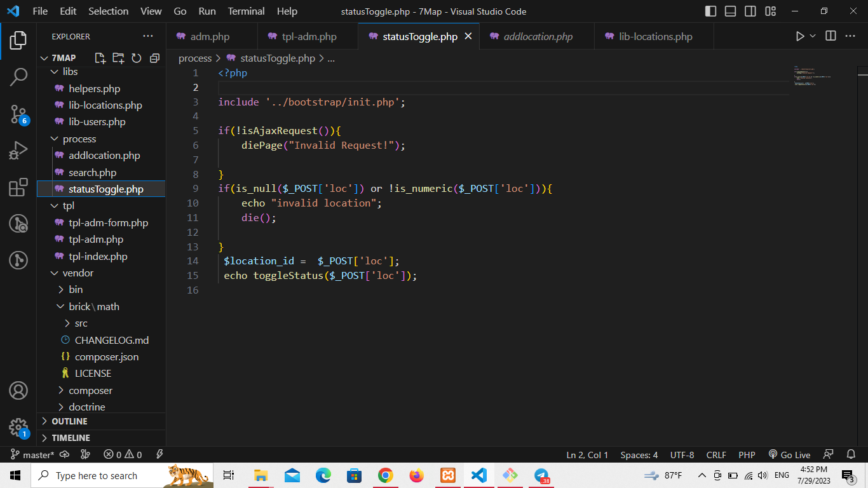This screenshot has width=868, height=488.
Task: Toggle primary side bar layout icon
Action: [x=711, y=11]
